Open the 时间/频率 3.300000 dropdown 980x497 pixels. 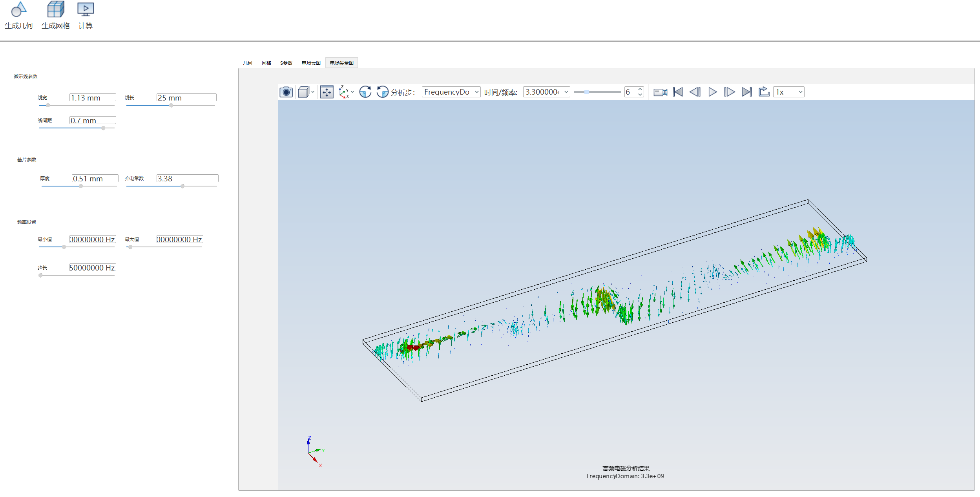[x=546, y=92]
